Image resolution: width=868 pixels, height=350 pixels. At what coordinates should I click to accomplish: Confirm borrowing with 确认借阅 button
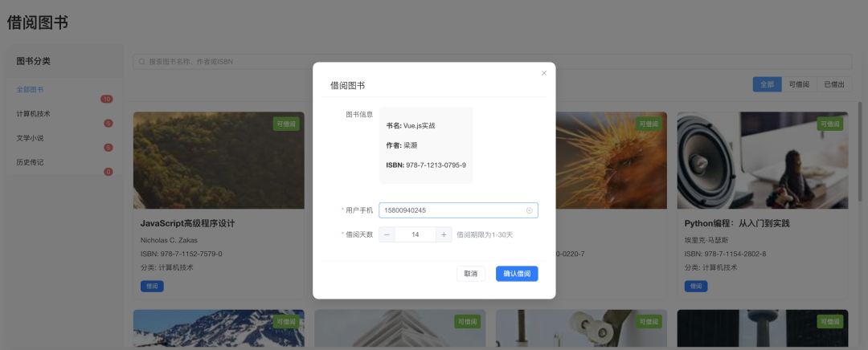tap(517, 274)
